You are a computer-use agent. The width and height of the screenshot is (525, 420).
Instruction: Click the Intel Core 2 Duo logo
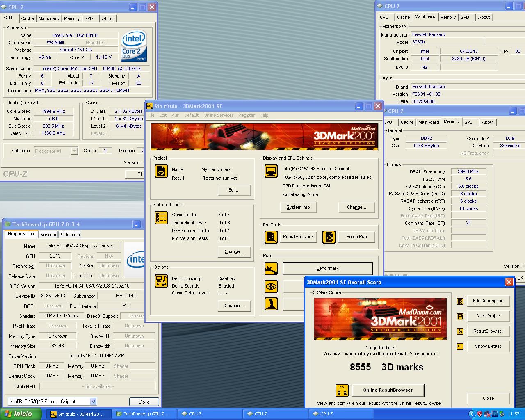click(x=134, y=46)
